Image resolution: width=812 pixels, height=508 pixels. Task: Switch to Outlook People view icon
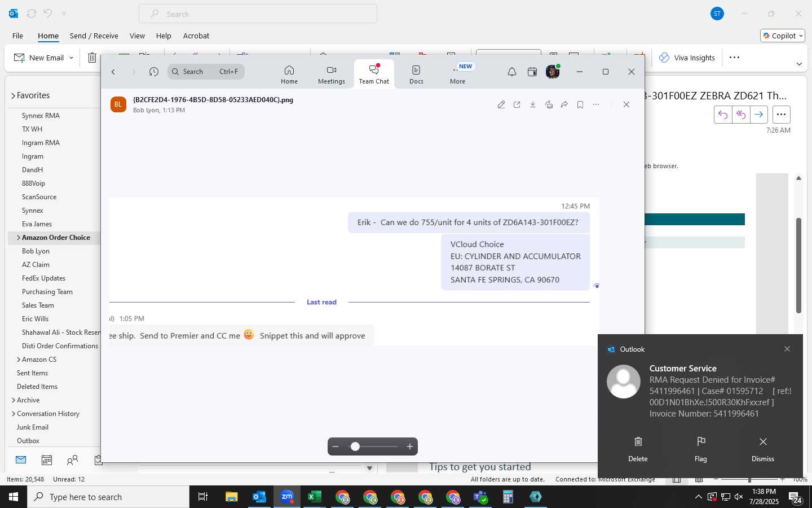72,460
